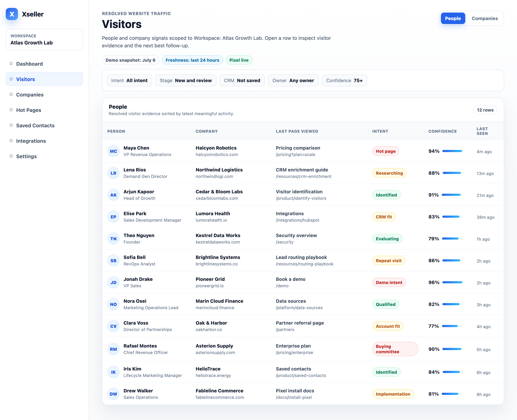Viewport: 517px width, 420px height.
Task: Go to Dashboard in sidebar
Action: pyautogui.click(x=44, y=64)
